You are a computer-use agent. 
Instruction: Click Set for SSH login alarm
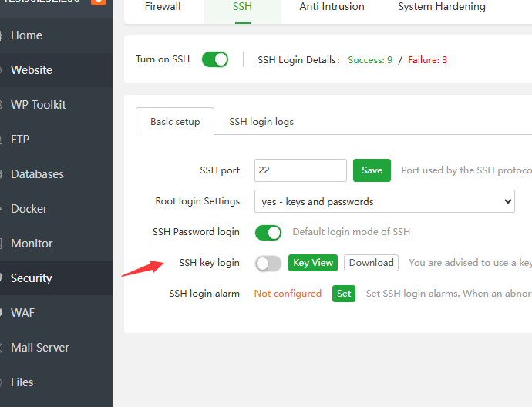pyautogui.click(x=344, y=294)
